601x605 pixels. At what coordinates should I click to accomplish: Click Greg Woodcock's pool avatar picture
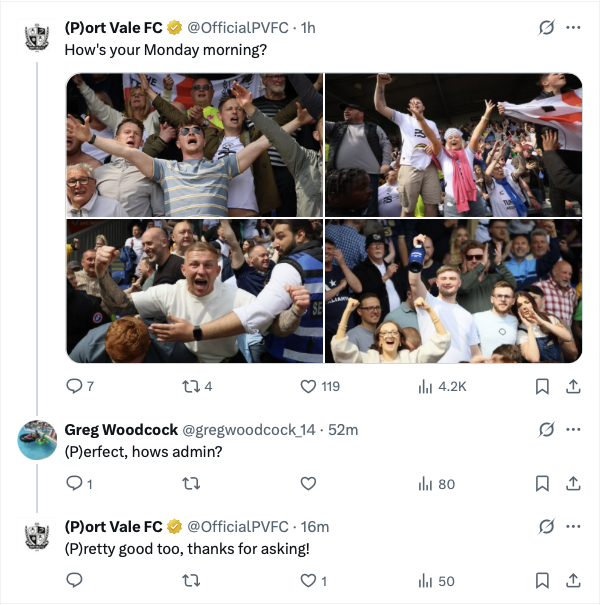pyautogui.click(x=37, y=440)
